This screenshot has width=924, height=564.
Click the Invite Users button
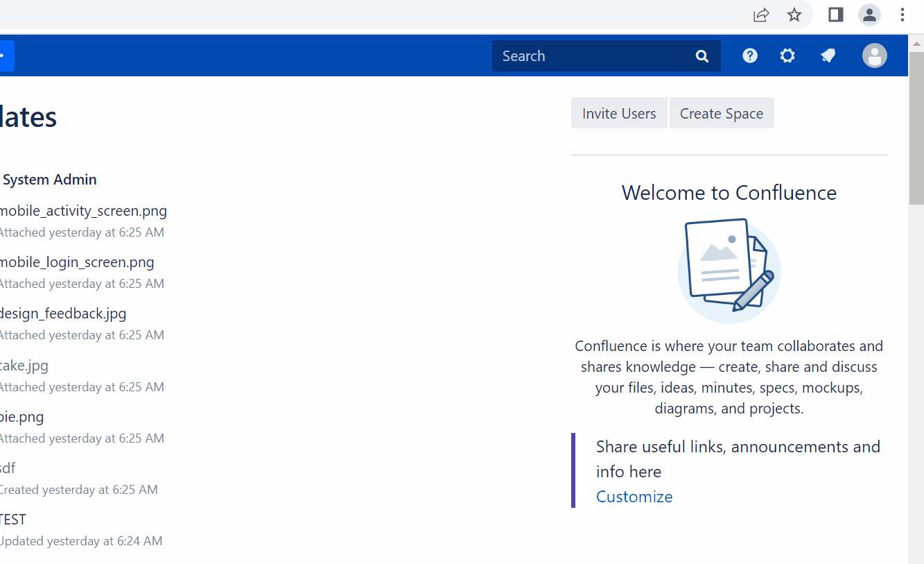coord(618,112)
